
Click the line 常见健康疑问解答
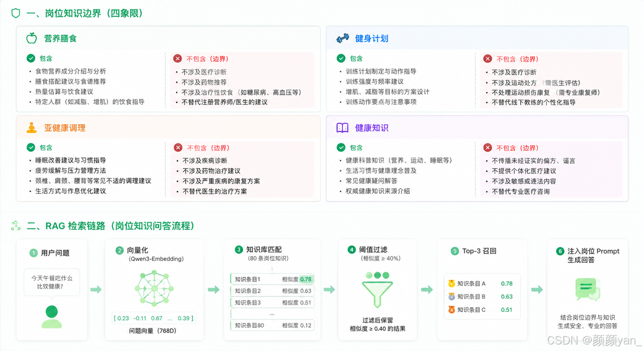(x=371, y=181)
